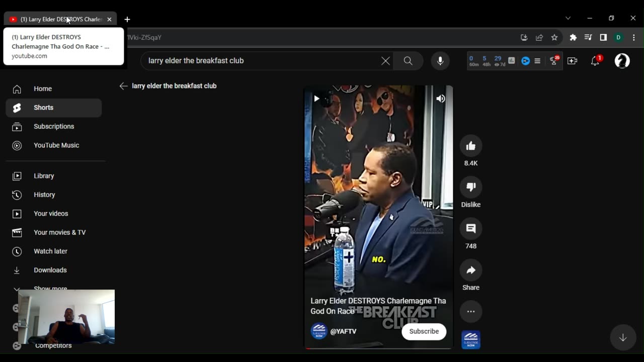
Task: Open the account avatar menu
Action: pyautogui.click(x=622, y=61)
